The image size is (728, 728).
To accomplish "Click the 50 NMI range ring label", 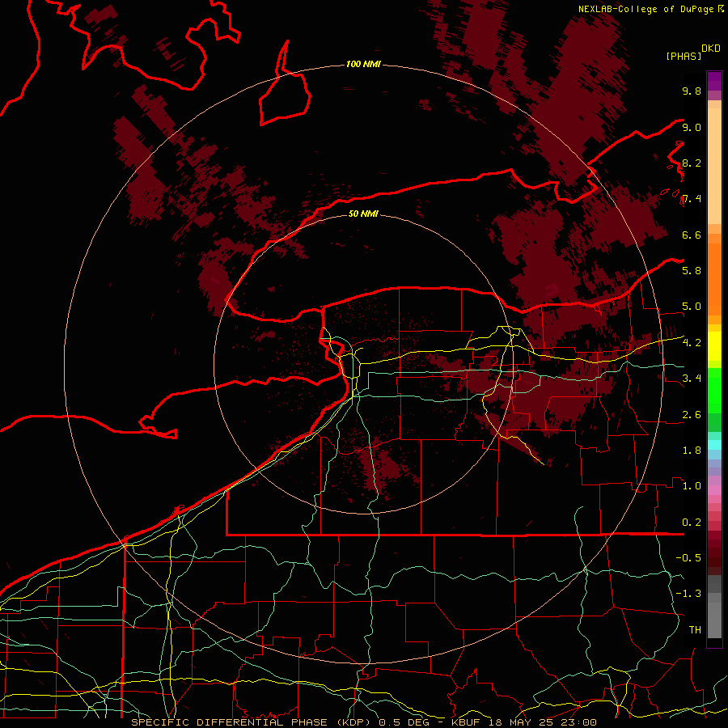I will point(363,214).
